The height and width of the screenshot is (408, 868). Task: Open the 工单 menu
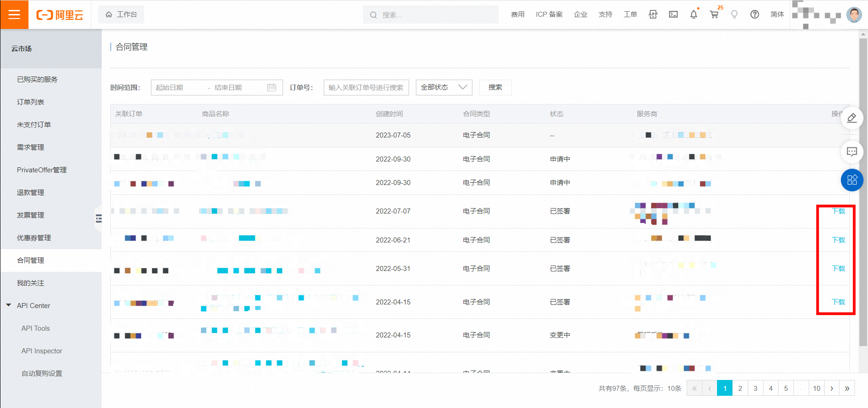click(630, 14)
